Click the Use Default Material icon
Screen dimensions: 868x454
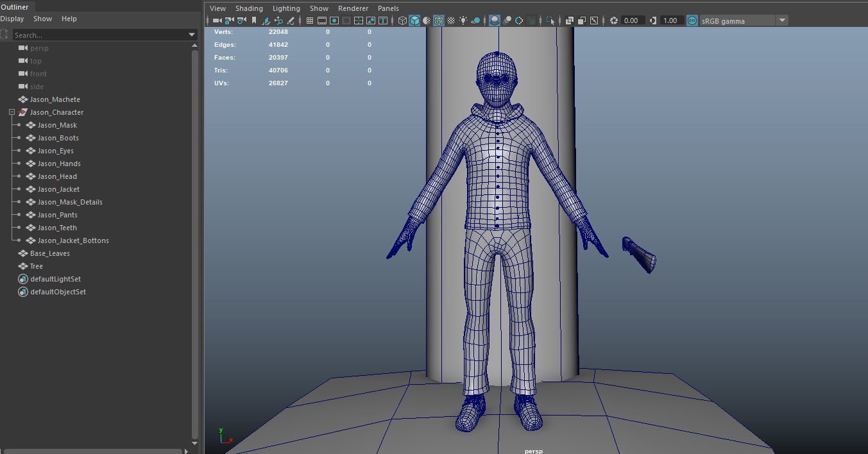427,21
